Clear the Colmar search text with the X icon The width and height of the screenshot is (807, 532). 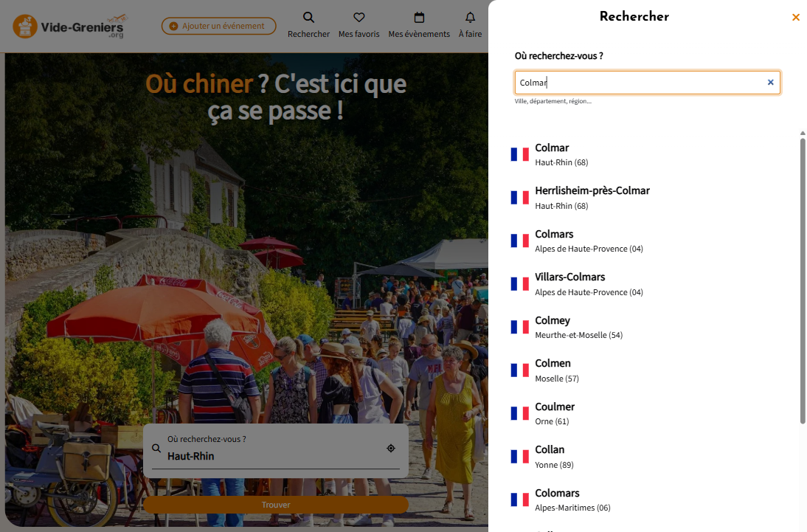(770, 83)
